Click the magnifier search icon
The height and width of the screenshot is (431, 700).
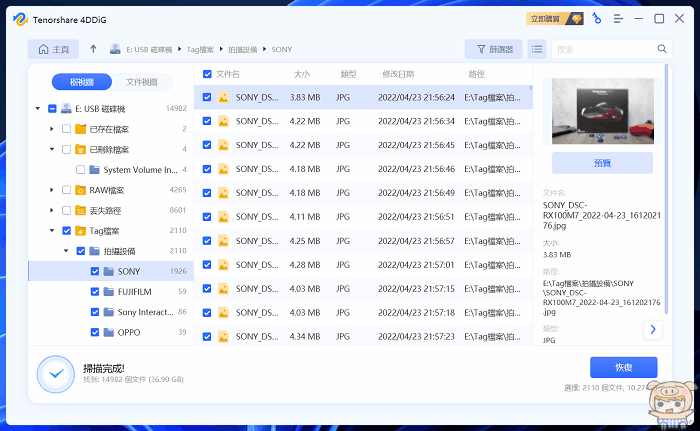661,48
